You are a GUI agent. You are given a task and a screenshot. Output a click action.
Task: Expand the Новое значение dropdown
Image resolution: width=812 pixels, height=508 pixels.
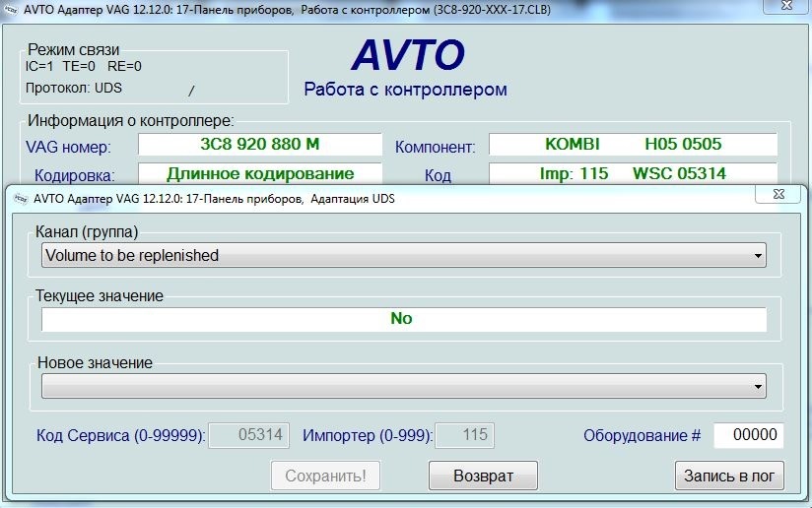(403, 387)
